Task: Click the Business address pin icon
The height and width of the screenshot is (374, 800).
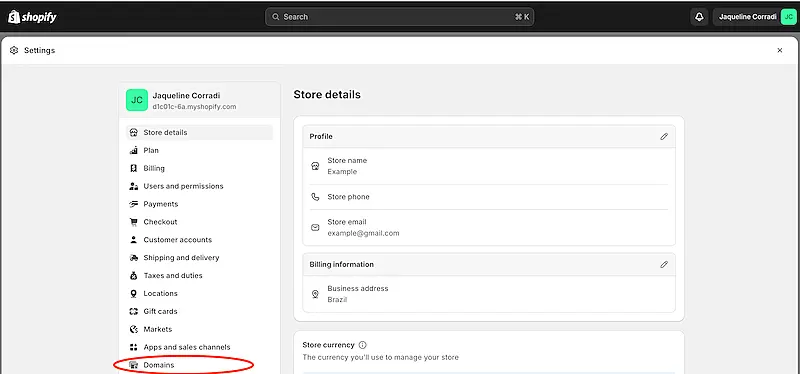Action: [315, 294]
